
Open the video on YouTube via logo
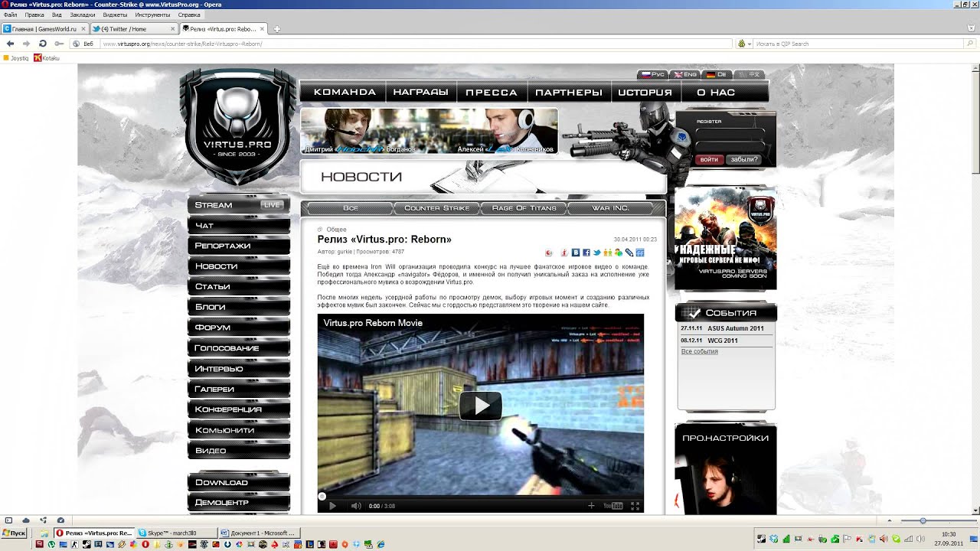click(x=612, y=506)
